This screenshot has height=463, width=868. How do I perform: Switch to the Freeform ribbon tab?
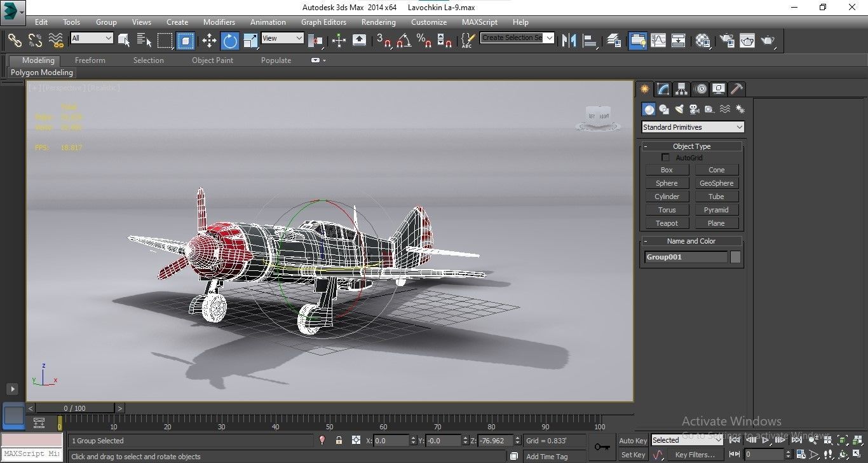click(90, 60)
